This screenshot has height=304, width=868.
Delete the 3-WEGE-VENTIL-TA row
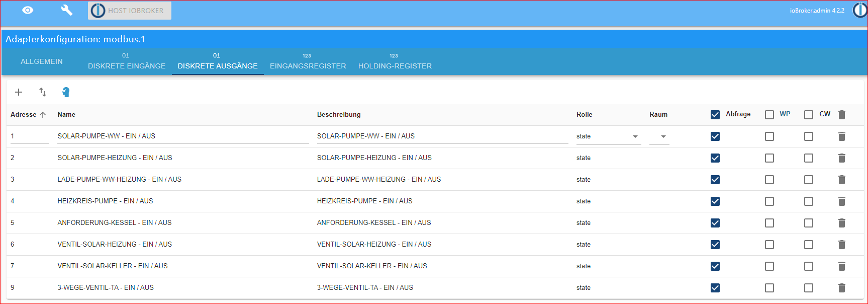[842, 288]
